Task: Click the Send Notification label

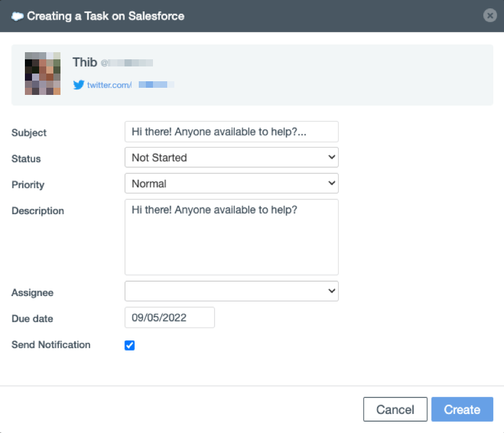Action: coord(51,345)
